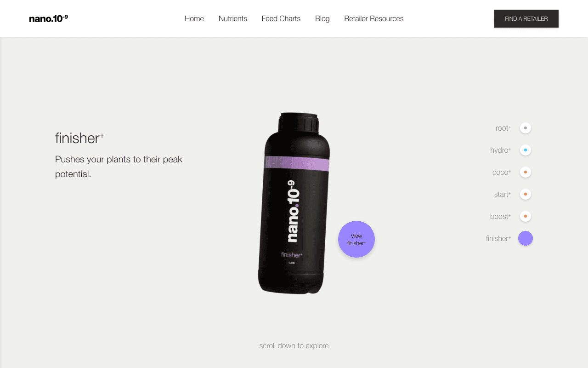
Task: Open the Blog link
Action: coord(322,18)
